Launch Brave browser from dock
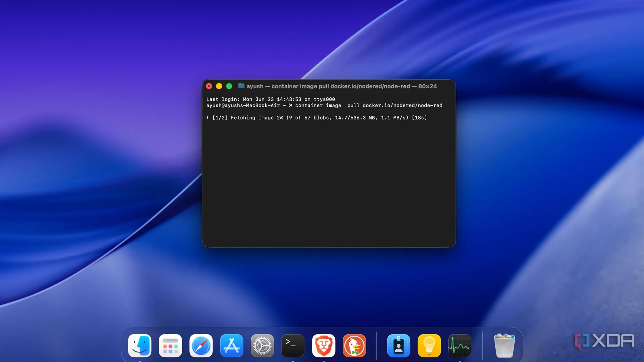Image resolution: width=644 pixels, height=362 pixels. pos(323,345)
